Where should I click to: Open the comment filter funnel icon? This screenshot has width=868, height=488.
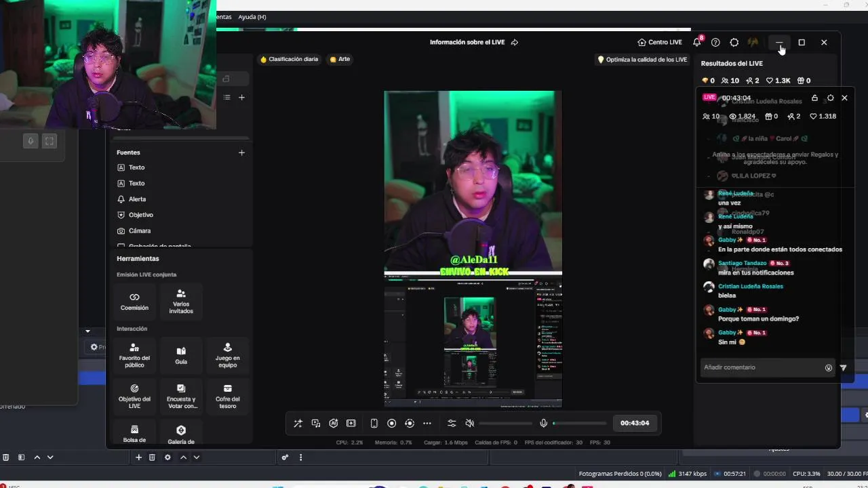click(x=843, y=368)
